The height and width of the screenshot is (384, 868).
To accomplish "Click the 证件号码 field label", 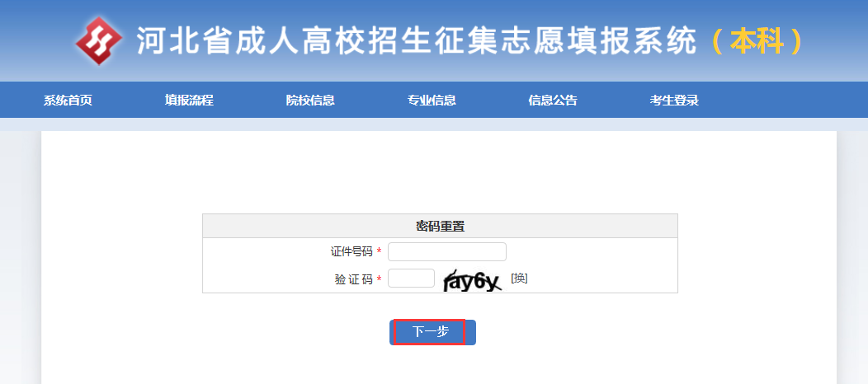I will [351, 251].
